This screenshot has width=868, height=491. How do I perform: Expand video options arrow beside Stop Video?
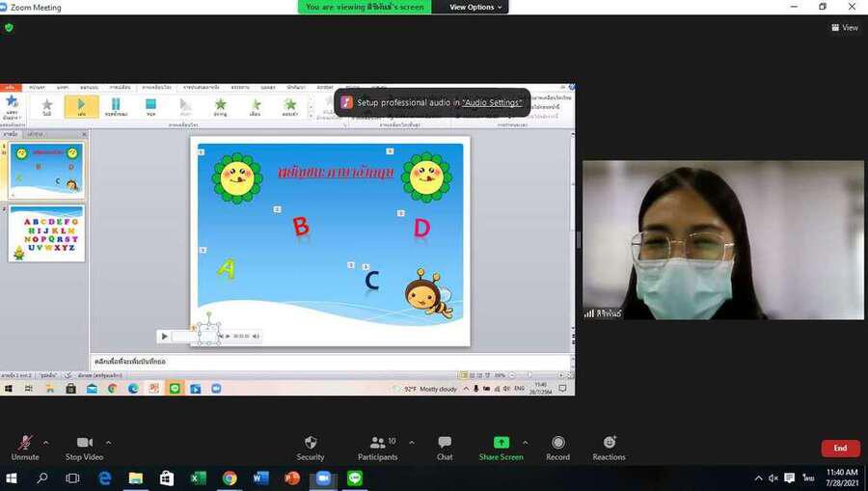tap(108, 443)
